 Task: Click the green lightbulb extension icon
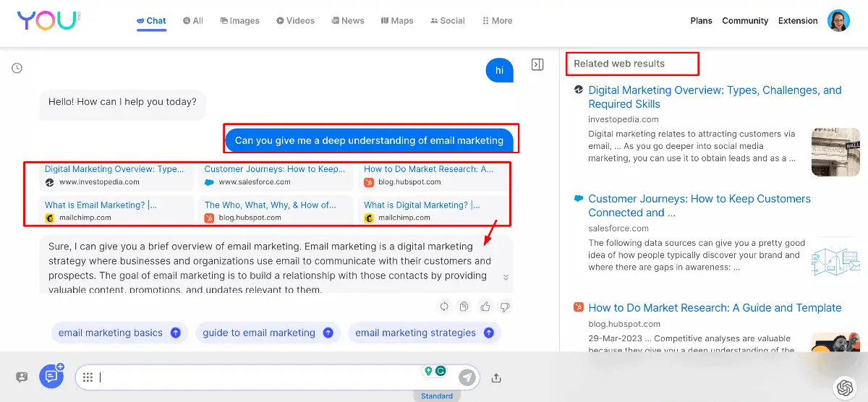[x=428, y=371]
